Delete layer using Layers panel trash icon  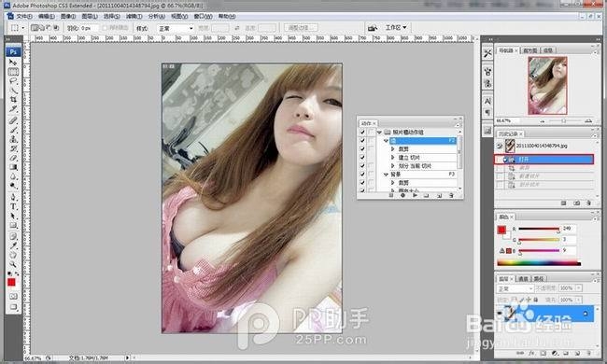point(589,353)
